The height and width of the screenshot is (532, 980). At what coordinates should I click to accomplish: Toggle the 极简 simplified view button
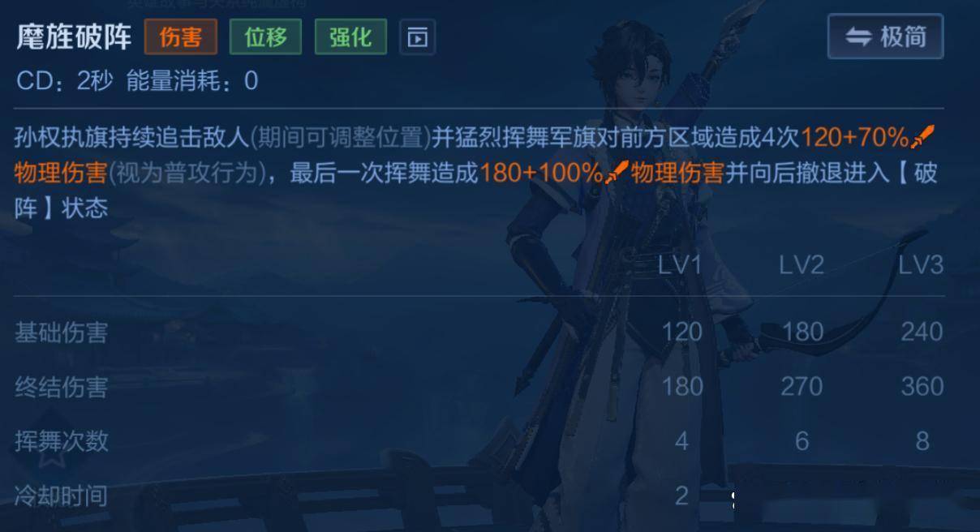point(885,36)
